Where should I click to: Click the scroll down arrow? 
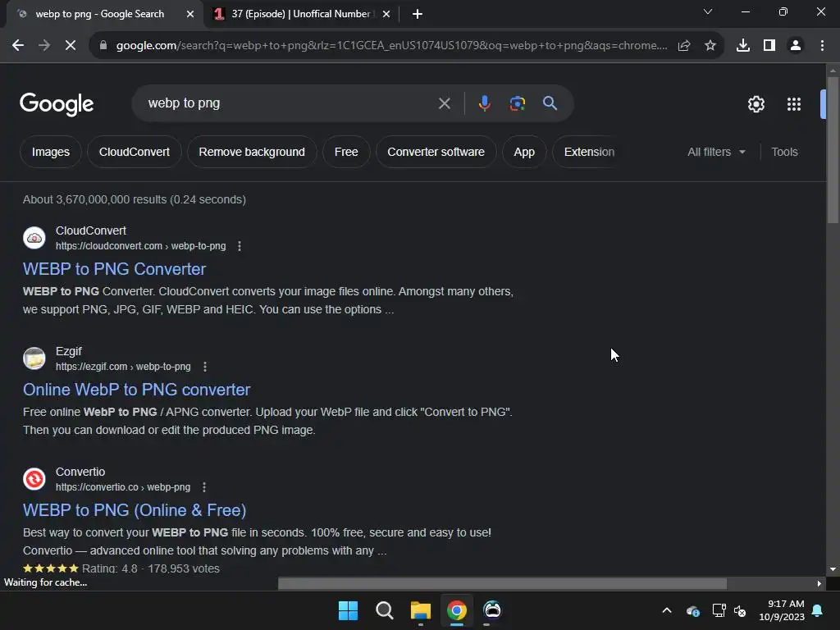coord(833,569)
